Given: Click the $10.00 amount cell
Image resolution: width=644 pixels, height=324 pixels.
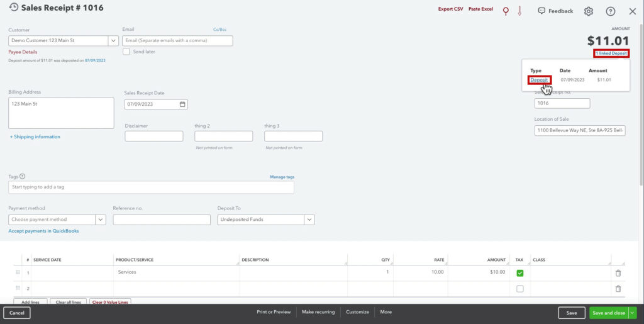Looking at the screenshot, I should tap(479, 272).
